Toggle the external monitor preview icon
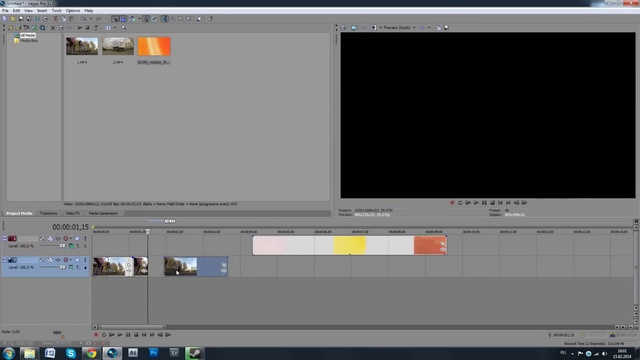Viewport: 640px width, 360px height. (353, 28)
